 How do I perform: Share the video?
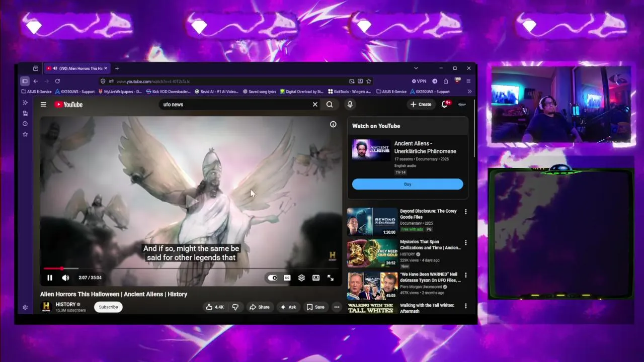(260, 307)
